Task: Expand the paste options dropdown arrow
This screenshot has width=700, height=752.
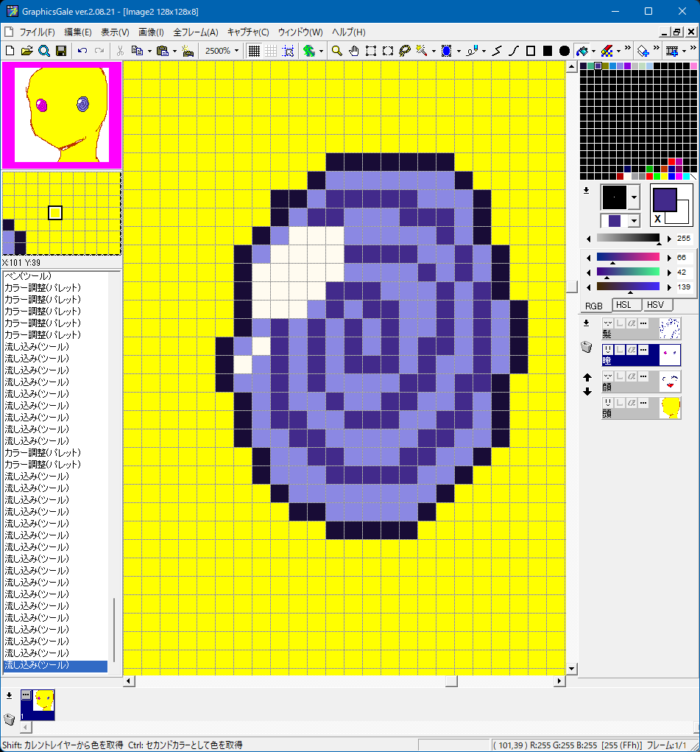Action: tap(174, 51)
